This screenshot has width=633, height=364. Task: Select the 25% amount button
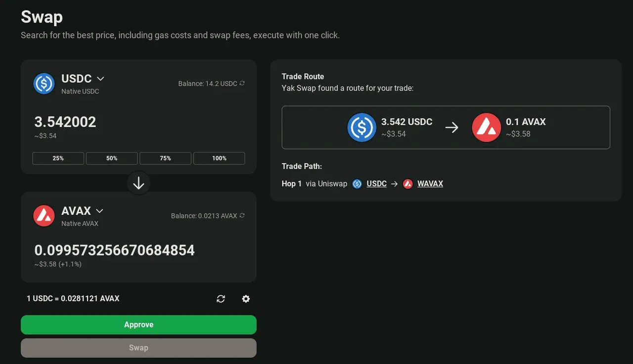tap(58, 158)
